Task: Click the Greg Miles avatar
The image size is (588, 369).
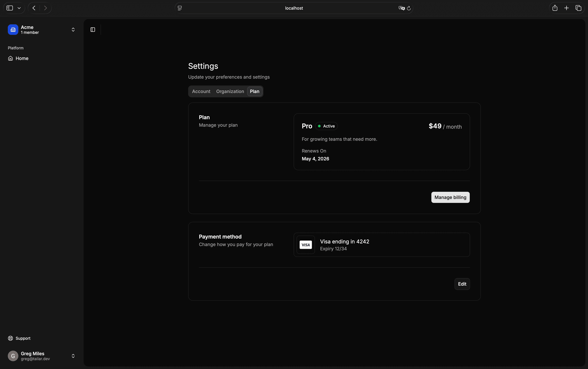Action: tap(13, 356)
